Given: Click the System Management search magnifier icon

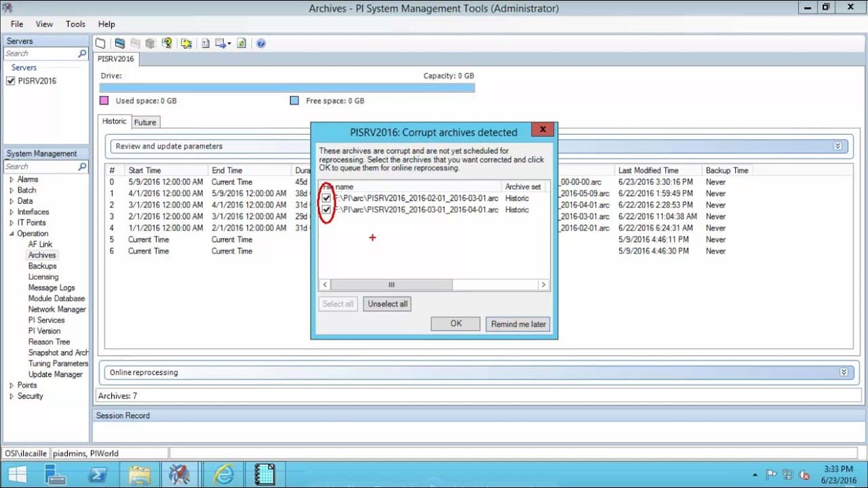Looking at the screenshot, I should tap(82, 166).
